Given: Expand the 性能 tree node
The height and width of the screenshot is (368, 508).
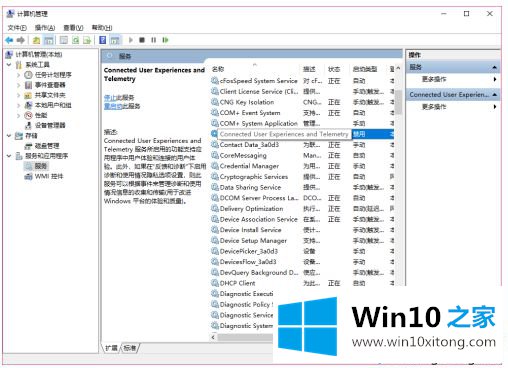Looking at the screenshot, I should tap(19, 115).
